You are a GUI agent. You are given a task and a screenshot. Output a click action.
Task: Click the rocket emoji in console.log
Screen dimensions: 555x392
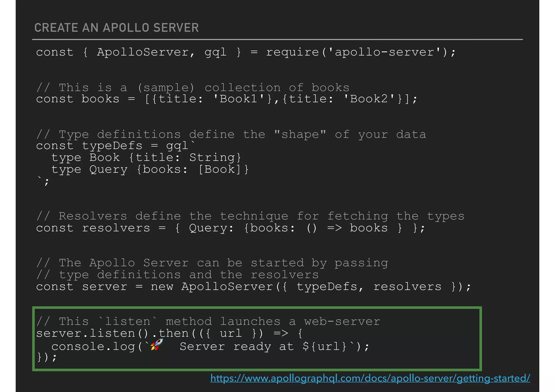coord(157,345)
